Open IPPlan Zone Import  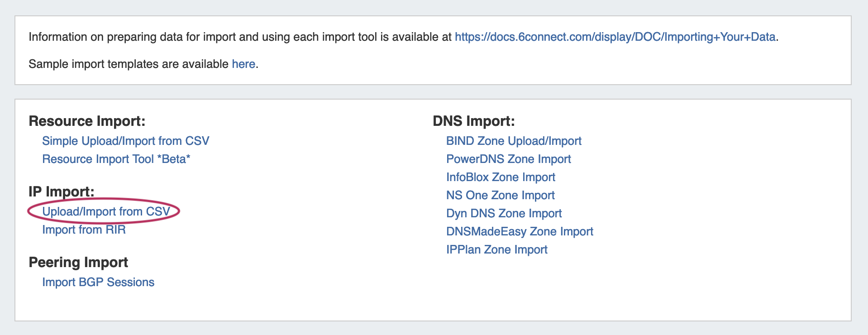[496, 250]
